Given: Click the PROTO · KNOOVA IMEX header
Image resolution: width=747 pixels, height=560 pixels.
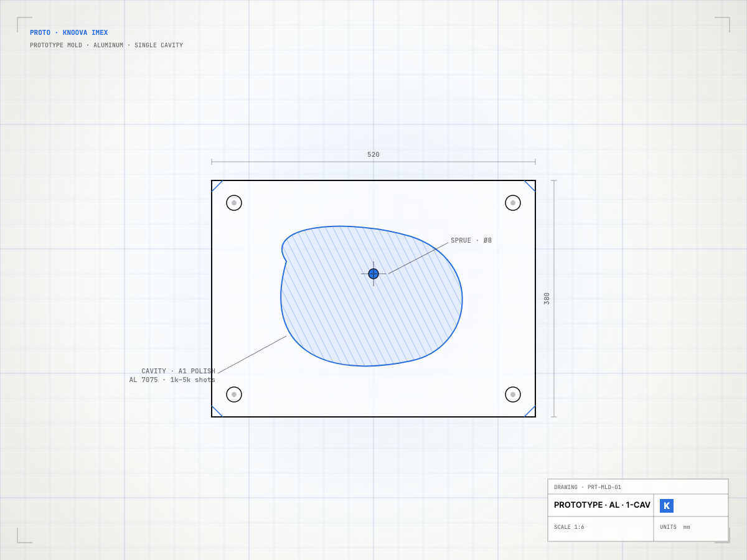Looking at the screenshot, I should point(69,33).
